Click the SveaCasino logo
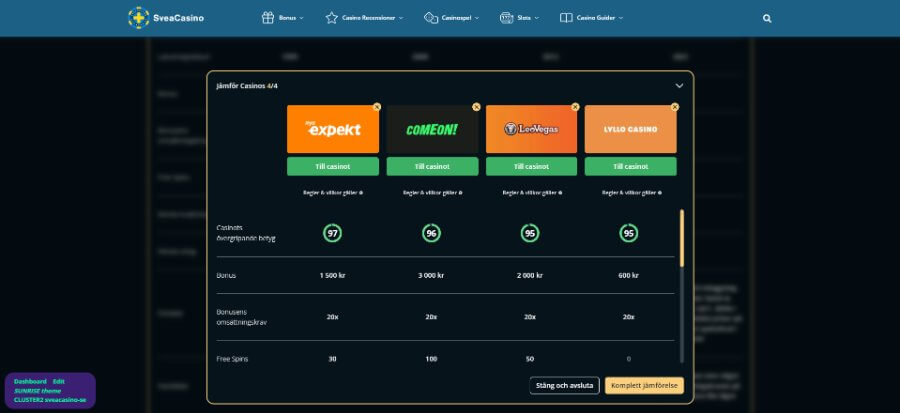The height and width of the screenshot is (413, 900). pyautogui.click(x=166, y=18)
